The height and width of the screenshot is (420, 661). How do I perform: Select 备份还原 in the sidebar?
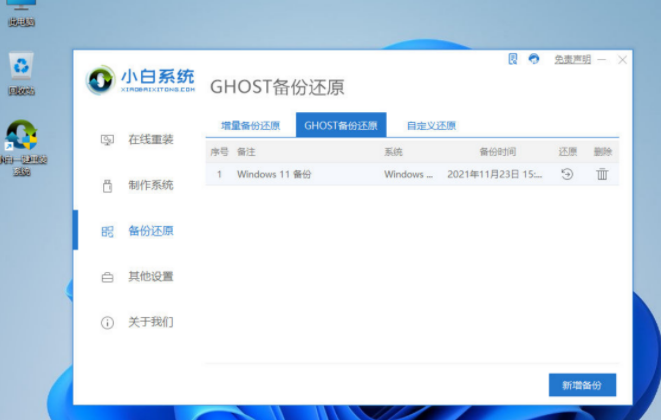click(x=151, y=231)
